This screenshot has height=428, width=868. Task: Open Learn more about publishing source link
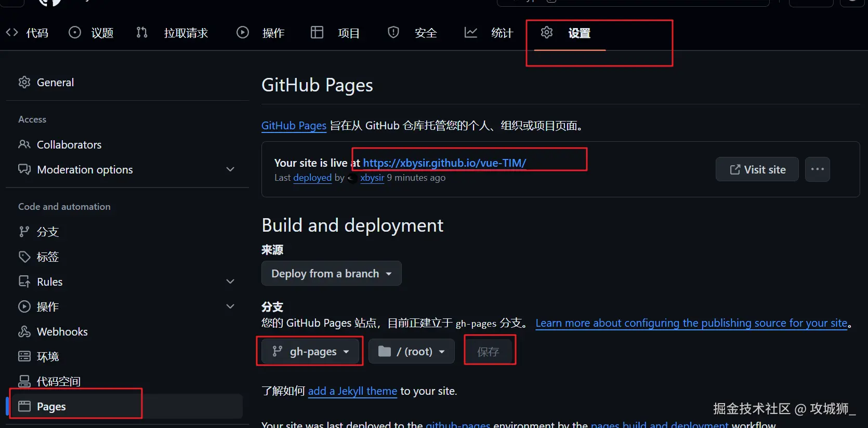click(x=691, y=323)
